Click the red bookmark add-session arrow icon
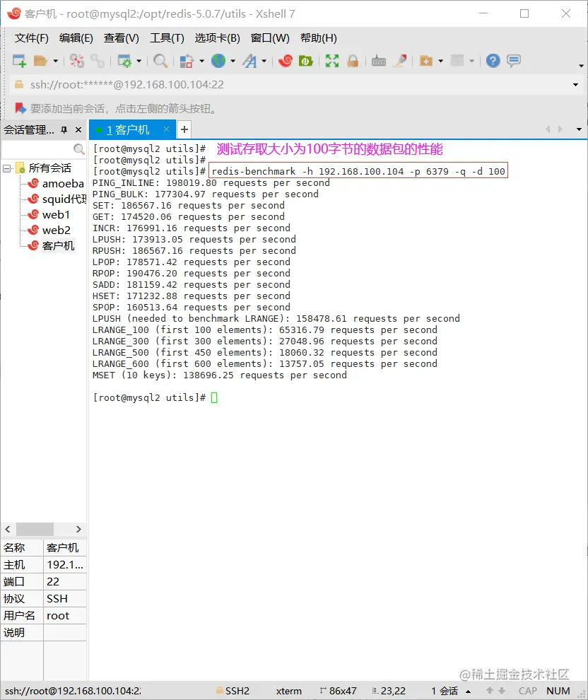Image resolution: width=588 pixels, height=700 pixels. point(20,108)
